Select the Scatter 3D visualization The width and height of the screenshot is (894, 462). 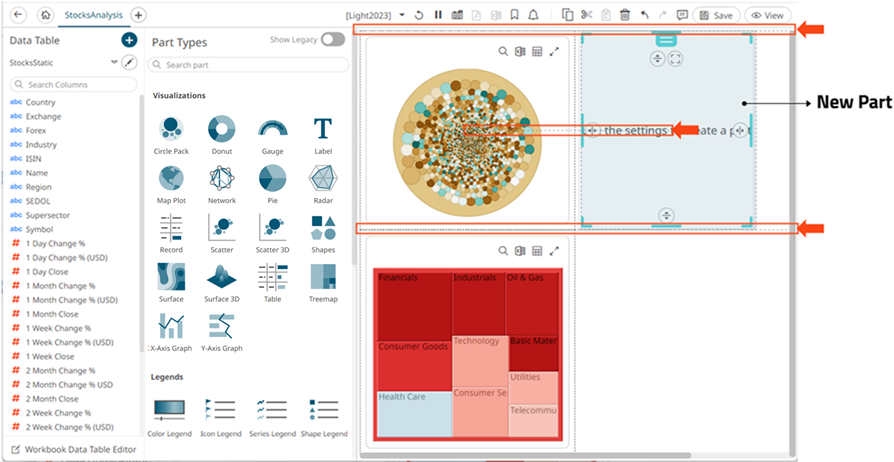273,234
